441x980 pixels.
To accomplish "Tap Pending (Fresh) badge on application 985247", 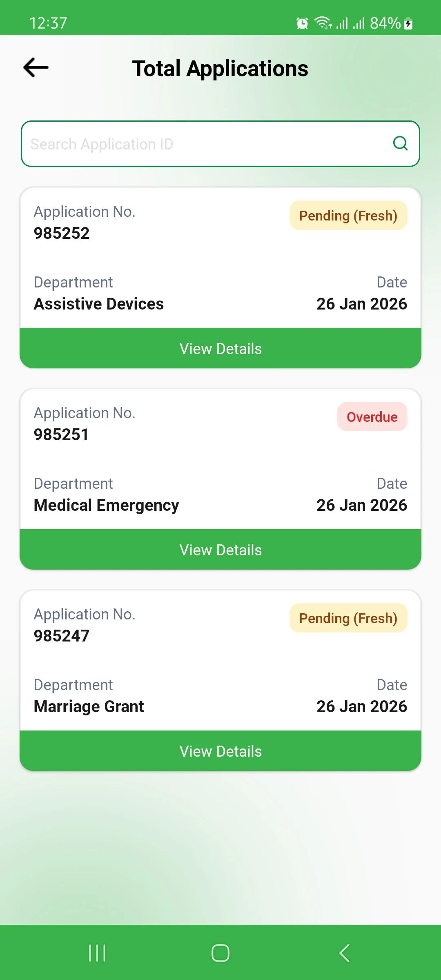I will click(x=348, y=618).
